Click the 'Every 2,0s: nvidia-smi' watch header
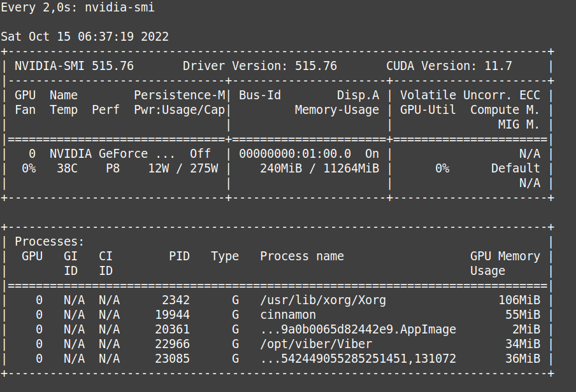The image size is (576, 392). click(x=78, y=8)
